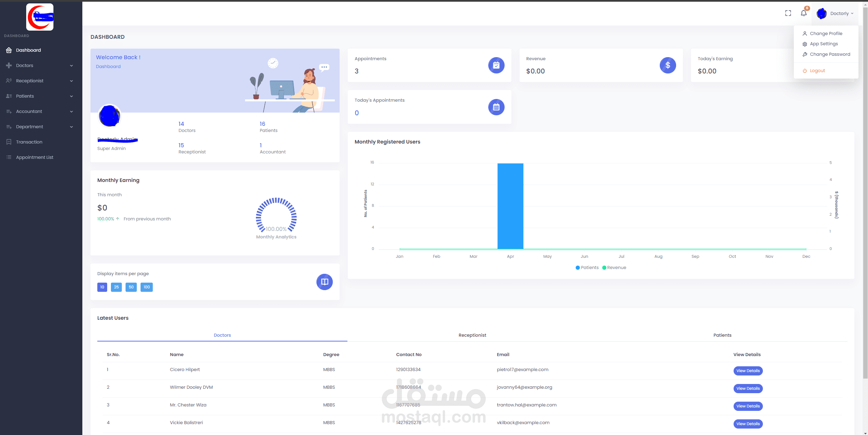Click the app logo in sidebar

click(40, 17)
